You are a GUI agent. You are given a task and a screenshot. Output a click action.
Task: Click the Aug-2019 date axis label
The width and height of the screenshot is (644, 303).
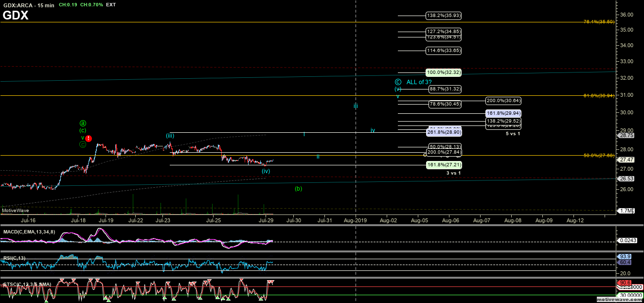pos(356,220)
